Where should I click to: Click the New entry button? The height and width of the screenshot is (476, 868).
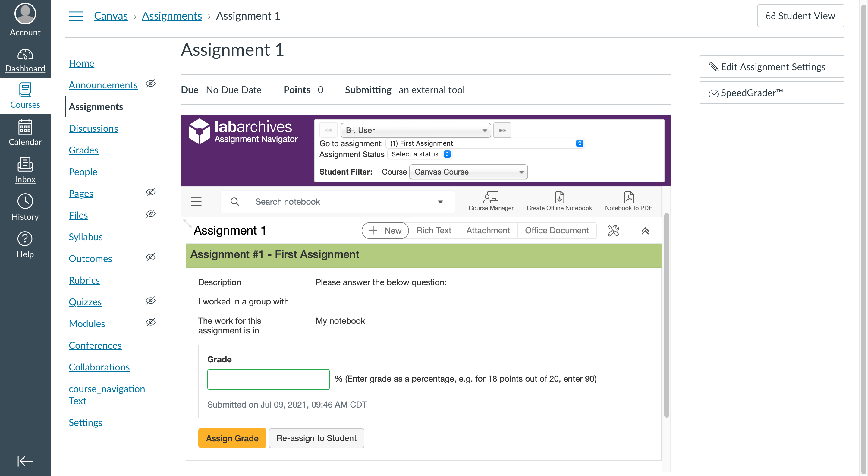385,231
